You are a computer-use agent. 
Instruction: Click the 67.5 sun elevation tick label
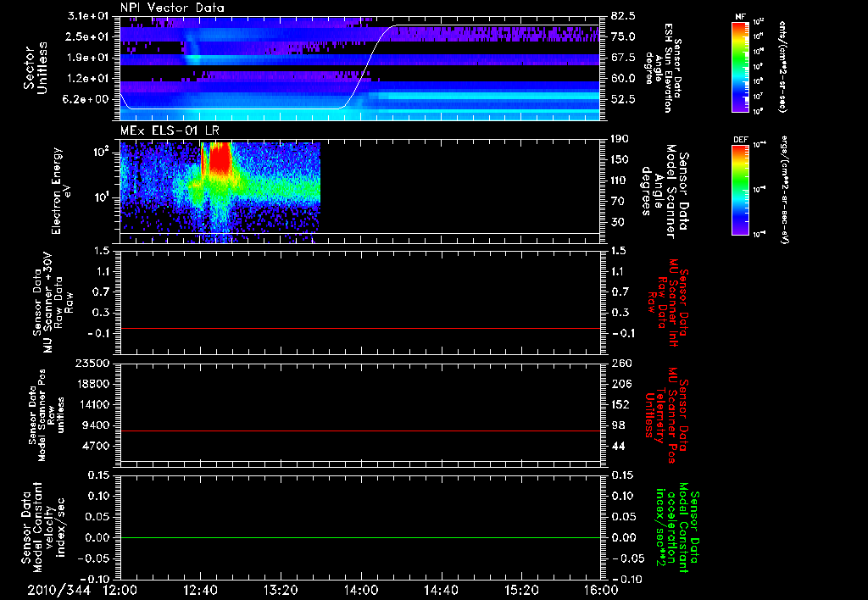623,58
